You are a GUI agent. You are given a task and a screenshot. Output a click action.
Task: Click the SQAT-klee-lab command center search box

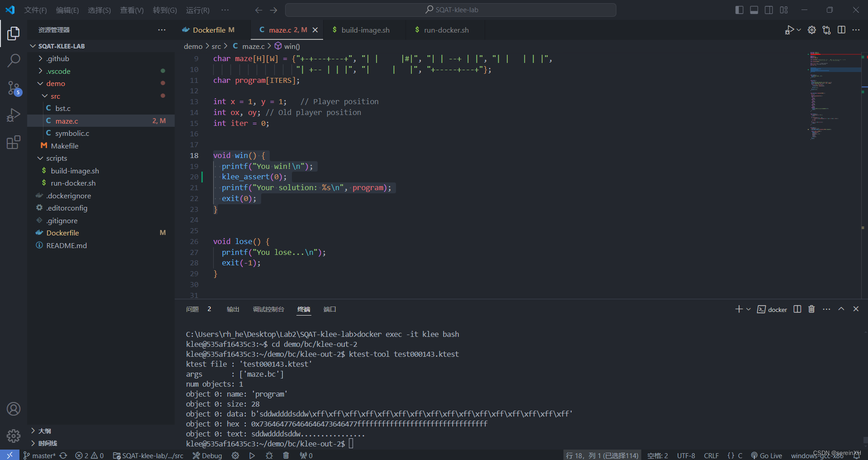click(451, 10)
